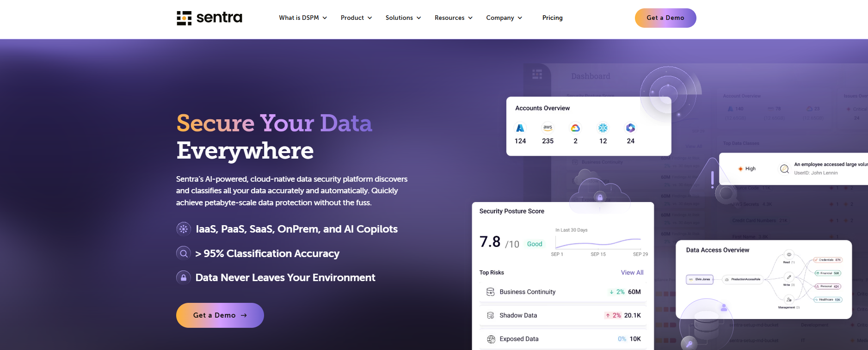
Task: Click the AWS icon in Accounts Overview
Action: 548,128
